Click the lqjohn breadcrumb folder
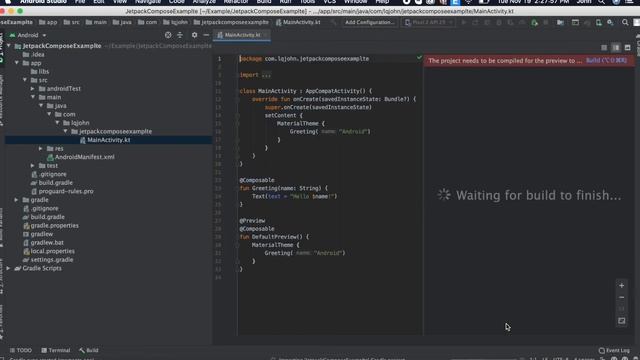The width and height of the screenshot is (640, 360). (176, 22)
